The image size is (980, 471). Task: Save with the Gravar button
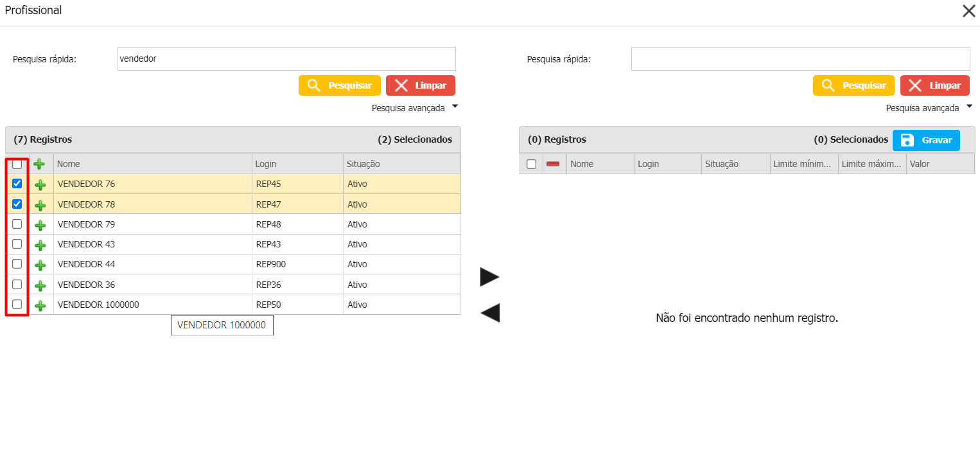point(926,140)
